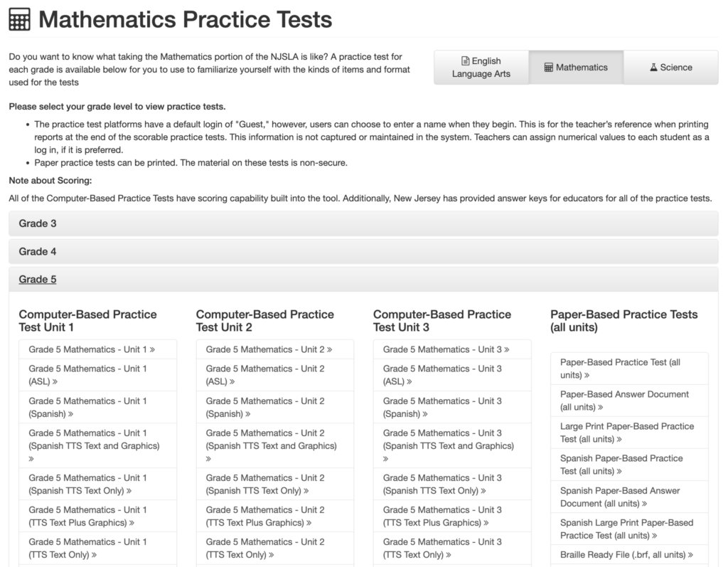The height and width of the screenshot is (567, 728).
Task: Open Grade 5 Mathematics - Unit 1 link
Action: 92,349
